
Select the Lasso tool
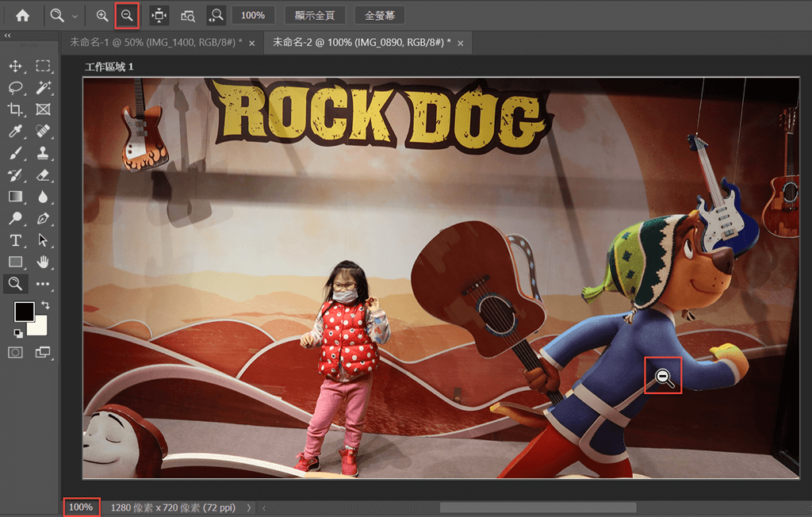click(16, 87)
